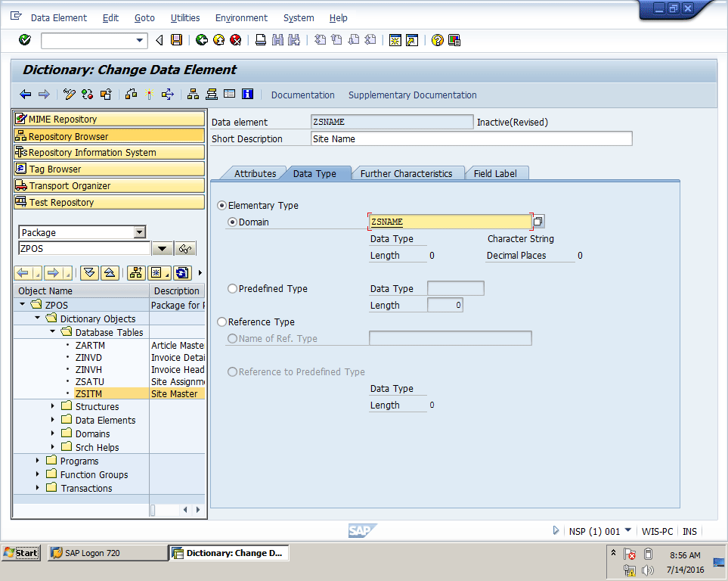Switch to the Field Label tab
This screenshot has width=728, height=581.
(495, 174)
